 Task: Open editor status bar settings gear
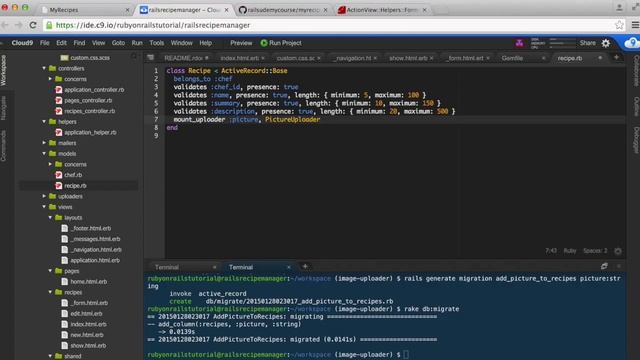[x=618, y=251]
